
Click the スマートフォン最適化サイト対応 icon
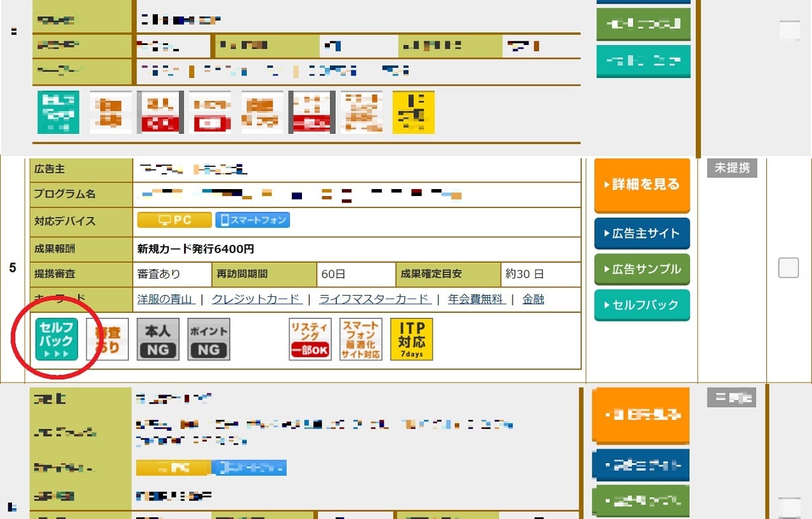click(361, 339)
